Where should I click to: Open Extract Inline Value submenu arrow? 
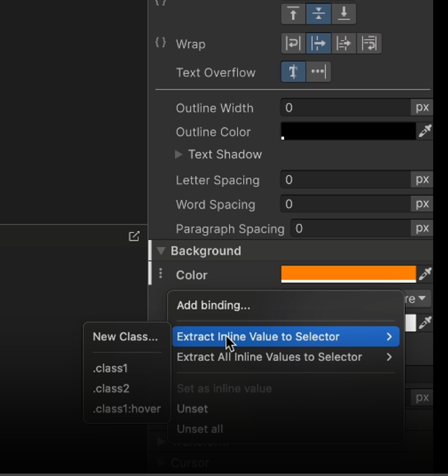(389, 337)
